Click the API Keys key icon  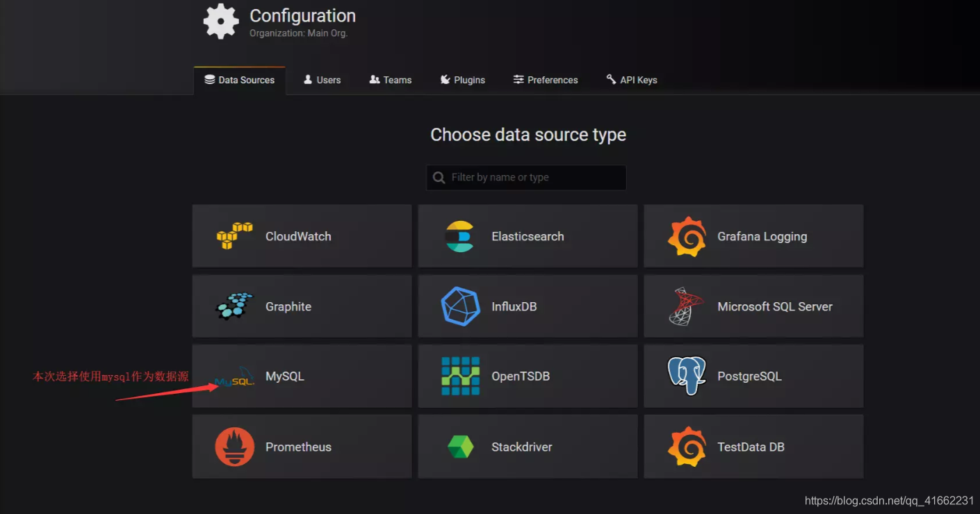point(611,79)
